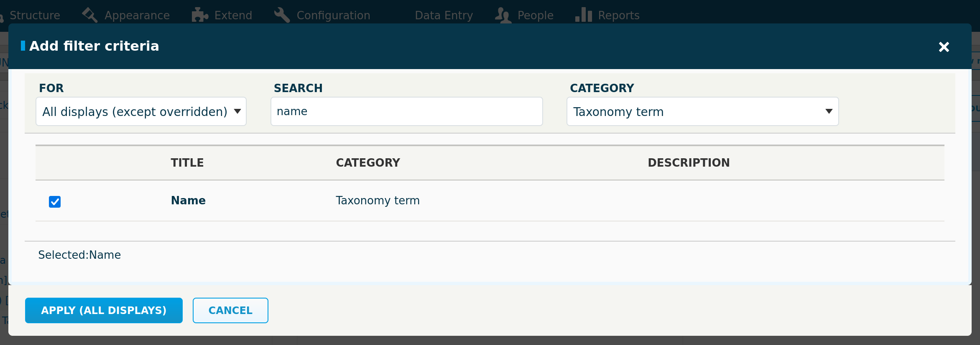Click inside the search field containing 'name'
Screen dimensions: 980x345
point(406,111)
